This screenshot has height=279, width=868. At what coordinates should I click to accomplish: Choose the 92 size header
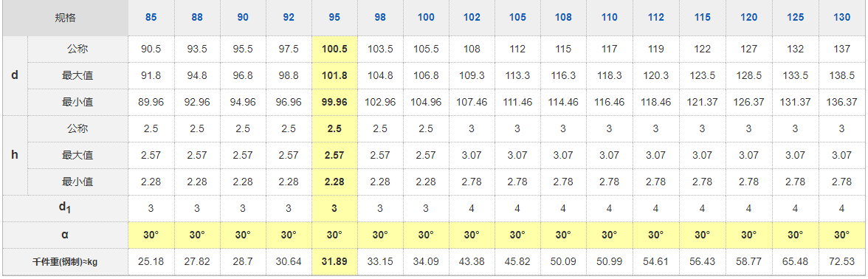[x=289, y=18]
